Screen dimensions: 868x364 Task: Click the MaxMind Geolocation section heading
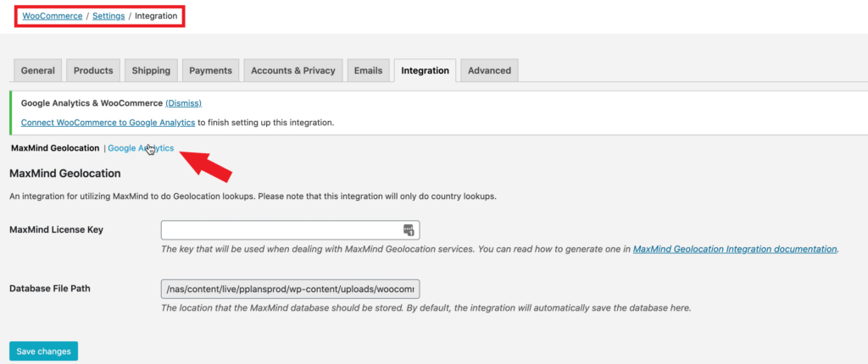(65, 174)
